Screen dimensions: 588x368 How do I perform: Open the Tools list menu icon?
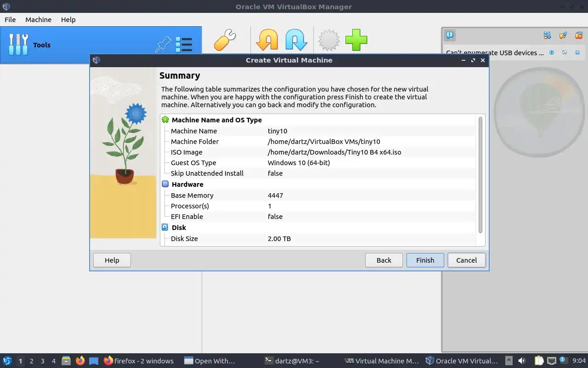(184, 45)
